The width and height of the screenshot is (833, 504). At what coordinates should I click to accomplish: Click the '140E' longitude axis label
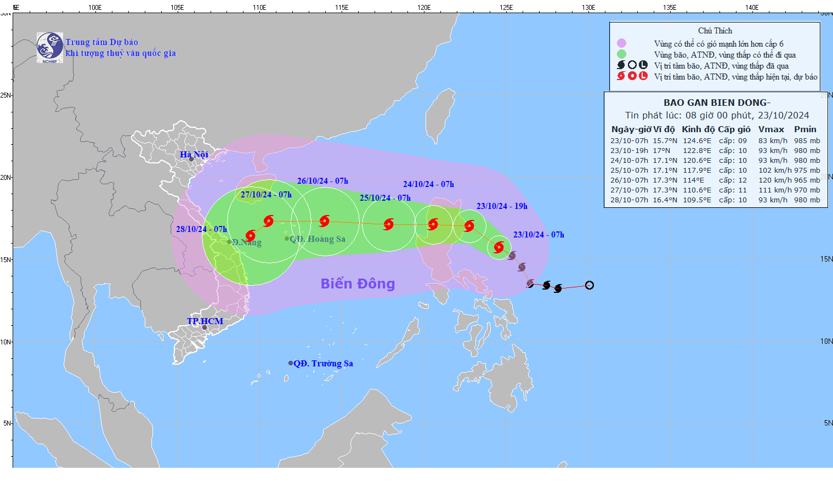point(752,8)
